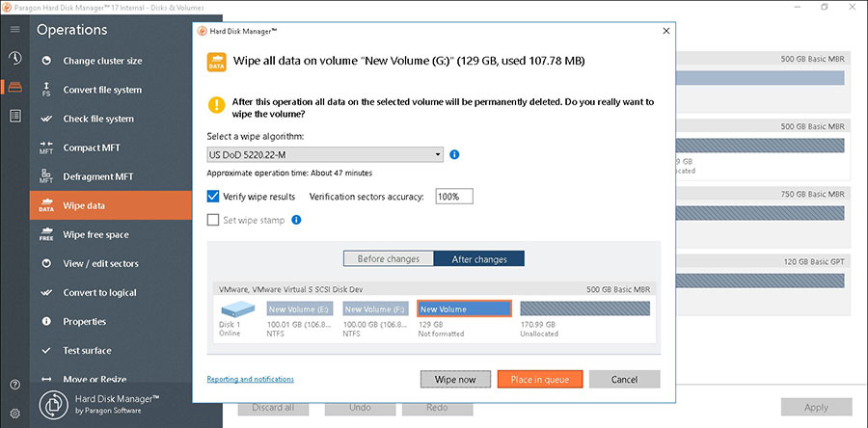868x428 pixels.
Task: Click the Convert file system FS icon
Action: pos(46,90)
